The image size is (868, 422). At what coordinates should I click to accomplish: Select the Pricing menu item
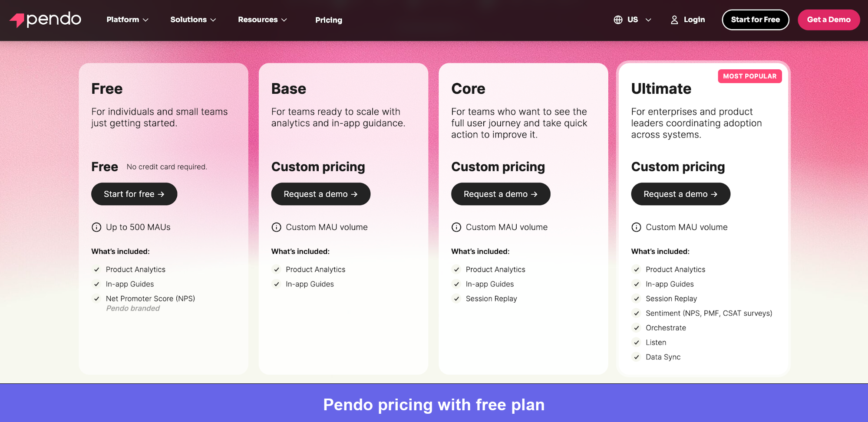click(328, 20)
